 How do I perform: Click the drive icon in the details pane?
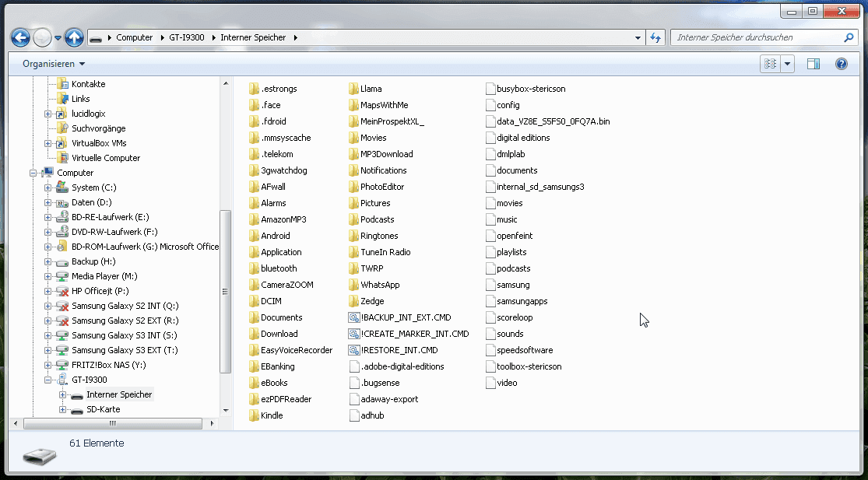[39, 456]
